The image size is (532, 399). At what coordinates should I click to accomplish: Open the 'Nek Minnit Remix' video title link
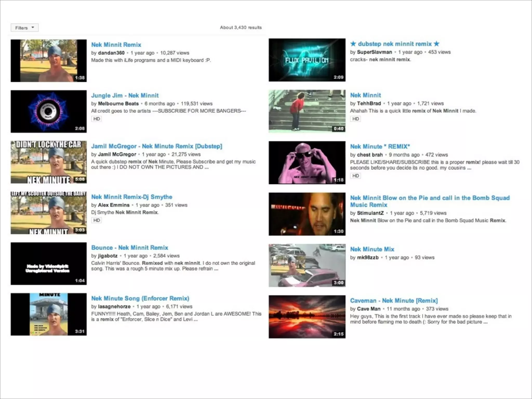tap(116, 45)
